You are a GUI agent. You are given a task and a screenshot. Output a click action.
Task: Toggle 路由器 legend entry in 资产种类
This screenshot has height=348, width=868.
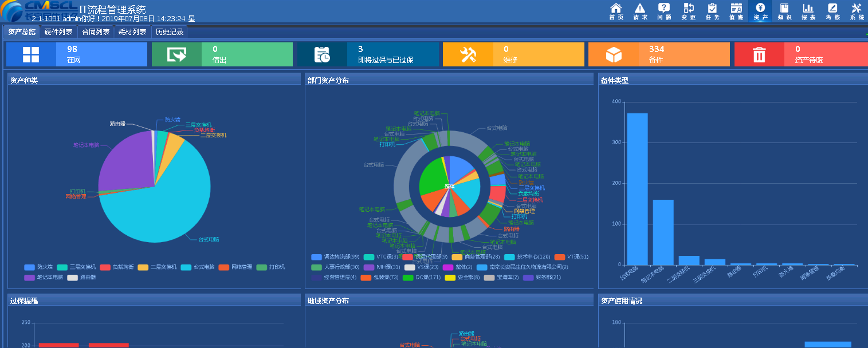coord(81,278)
